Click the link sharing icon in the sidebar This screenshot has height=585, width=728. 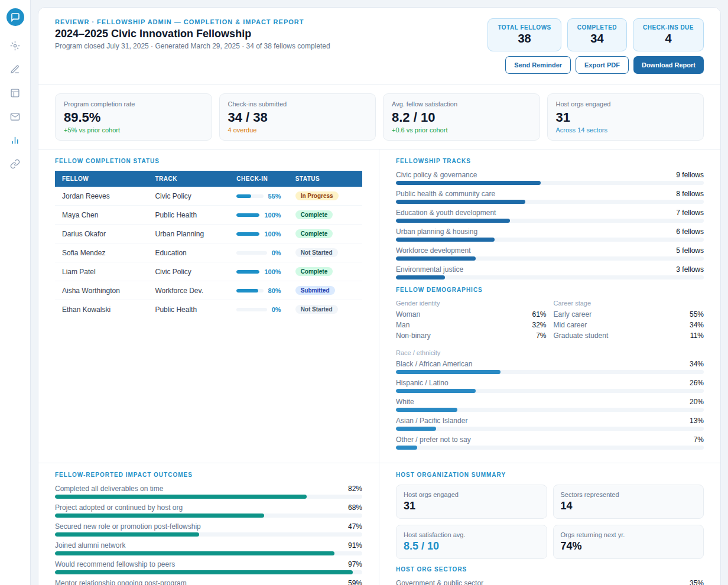point(15,164)
